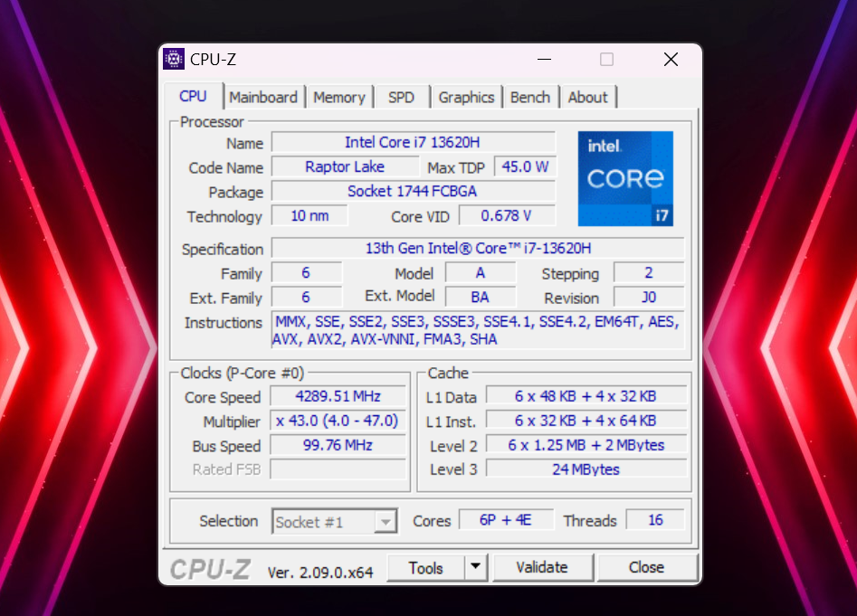Image resolution: width=857 pixels, height=616 pixels.
Task: Click the Stepping value 2
Action: click(x=649, y=272)
